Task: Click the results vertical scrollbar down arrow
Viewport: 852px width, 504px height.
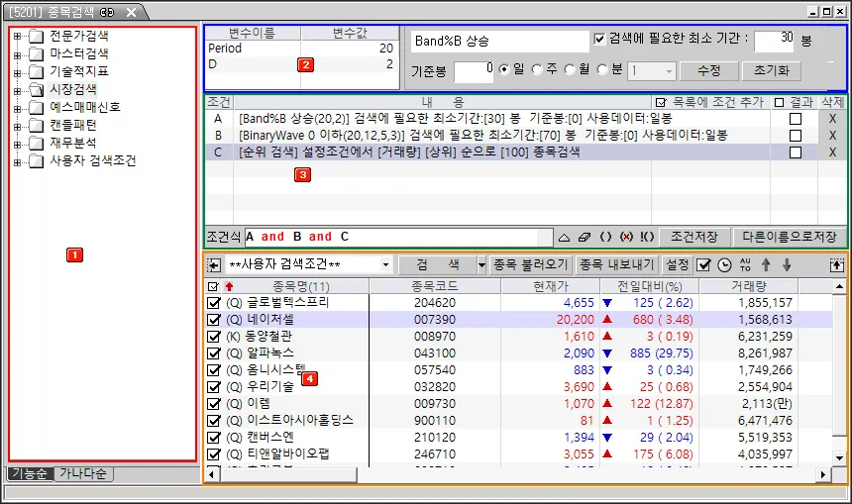Action: coord(839,458)
